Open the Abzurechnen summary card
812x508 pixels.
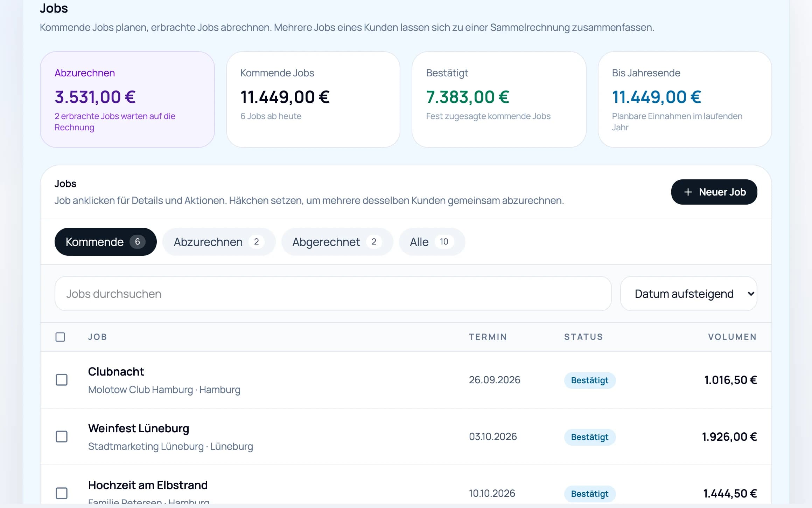tap(127, 99)
